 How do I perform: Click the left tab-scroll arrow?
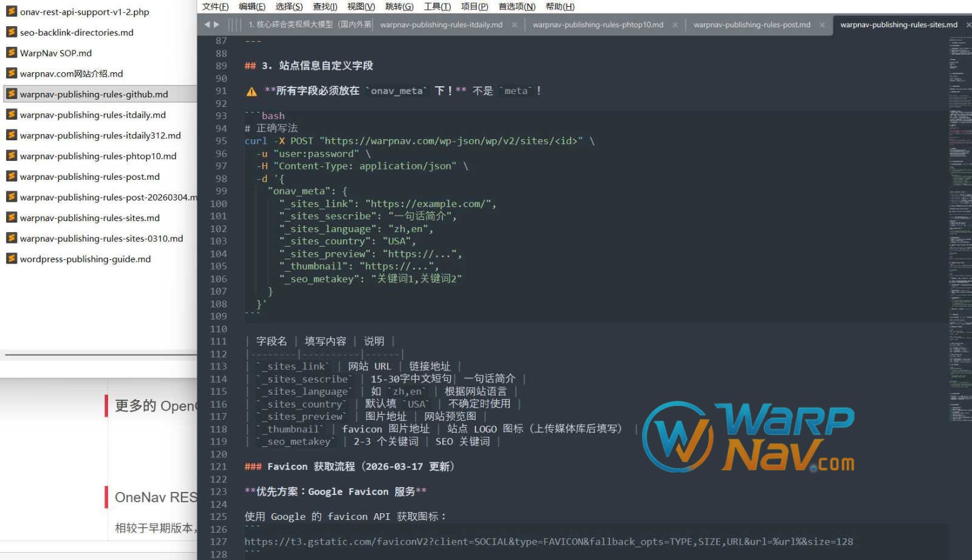[x=207, y=24]
